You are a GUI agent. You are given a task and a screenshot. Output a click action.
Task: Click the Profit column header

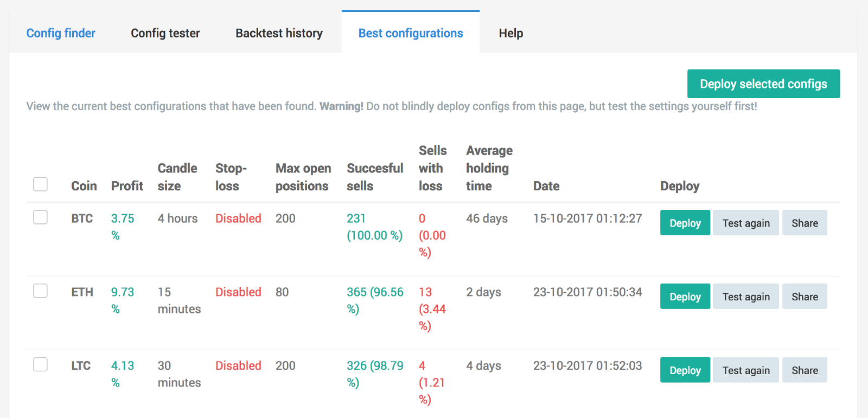click(x=127, y=186)
